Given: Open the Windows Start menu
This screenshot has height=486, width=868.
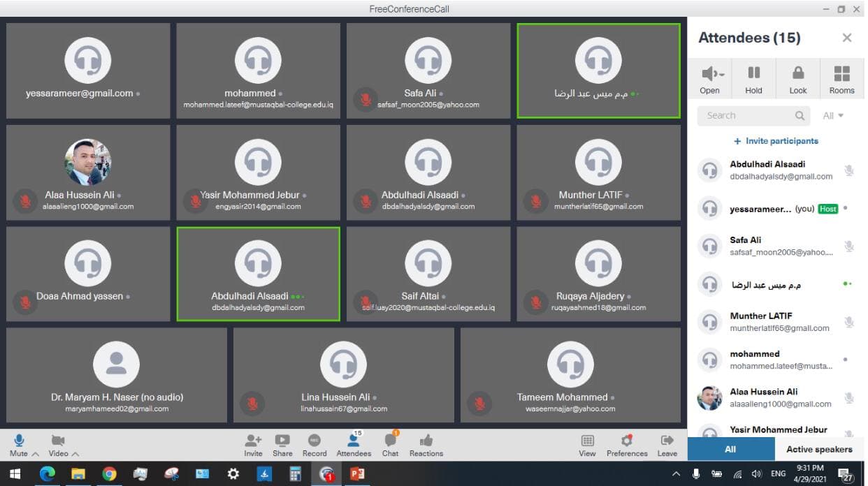Looking at the screenshot, I should (15, 474).
